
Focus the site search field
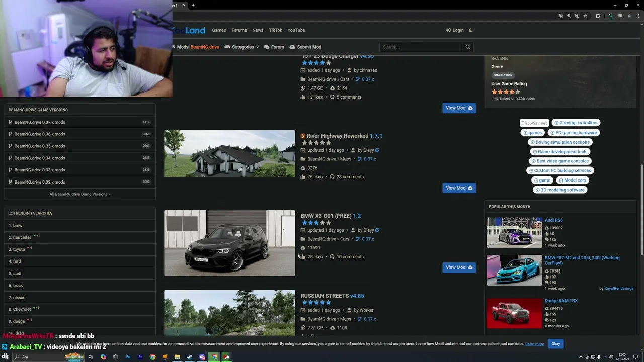coord(421,47)
